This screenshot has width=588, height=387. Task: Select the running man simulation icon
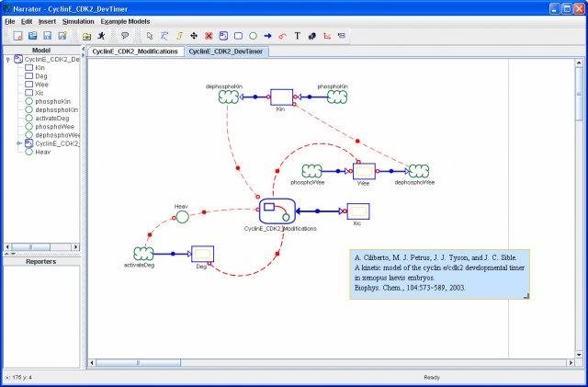(102, 36)
